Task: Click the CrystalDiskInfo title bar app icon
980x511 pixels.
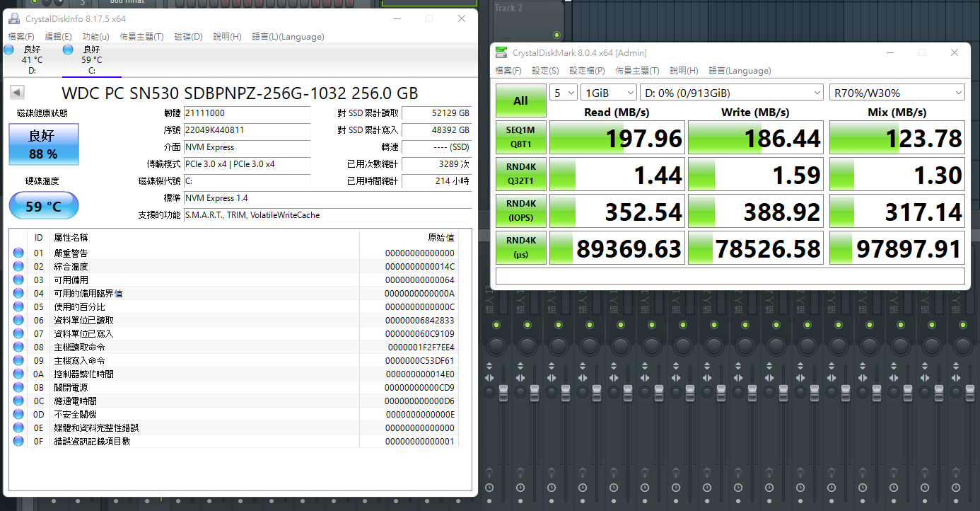Action: pos(15,18)
